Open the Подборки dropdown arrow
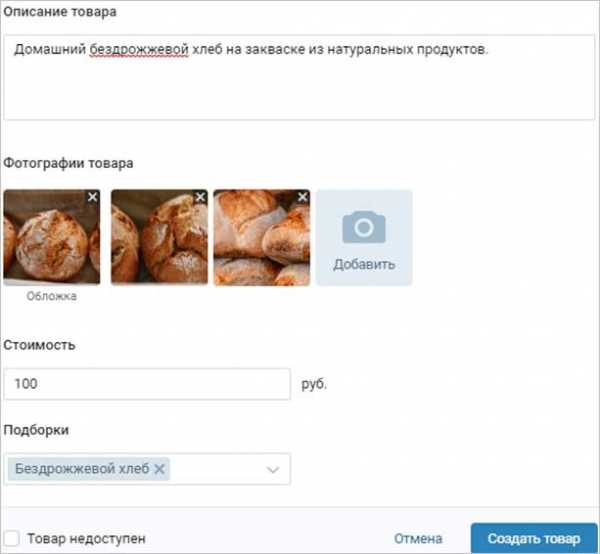Viewport: 600px width, 554px height. [273, 469]
